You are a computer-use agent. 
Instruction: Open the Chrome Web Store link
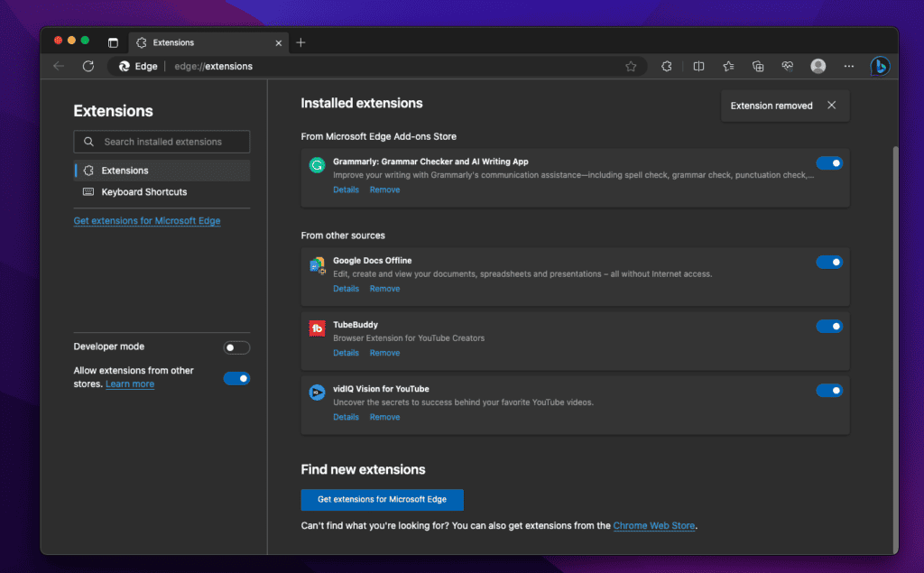click(653, 525)
